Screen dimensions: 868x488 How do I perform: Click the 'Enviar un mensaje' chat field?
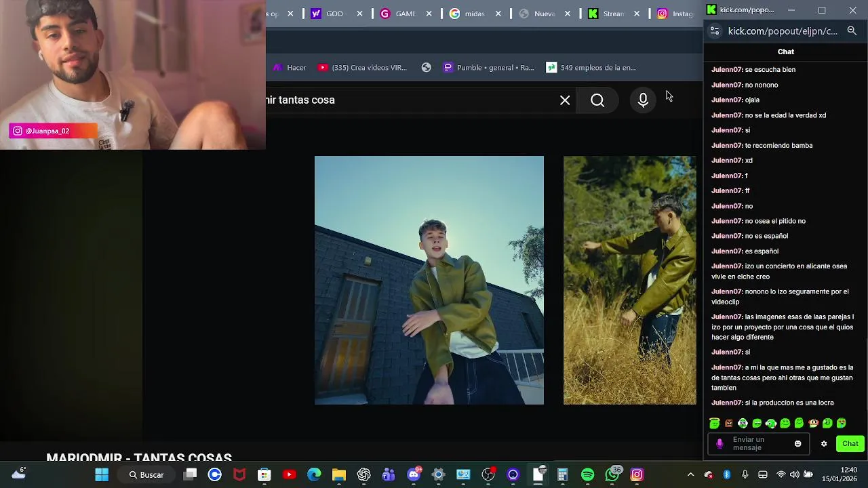point(759,444)
